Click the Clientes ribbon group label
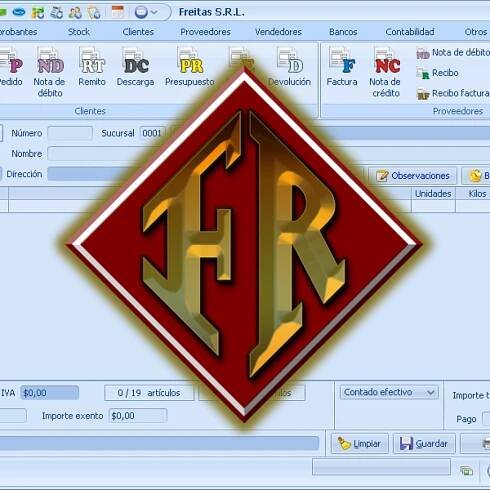Viewport: 490px width, 490px height. coord(90,111)
